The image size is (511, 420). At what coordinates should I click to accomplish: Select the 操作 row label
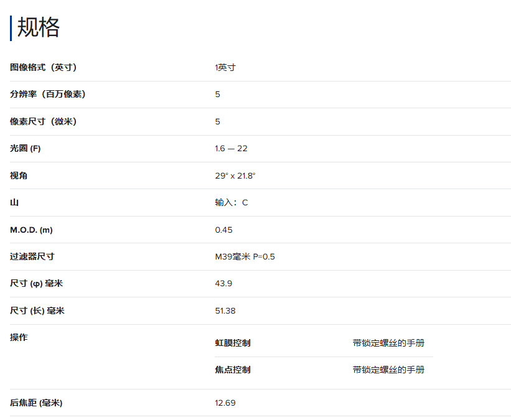(x=19, y=337)
